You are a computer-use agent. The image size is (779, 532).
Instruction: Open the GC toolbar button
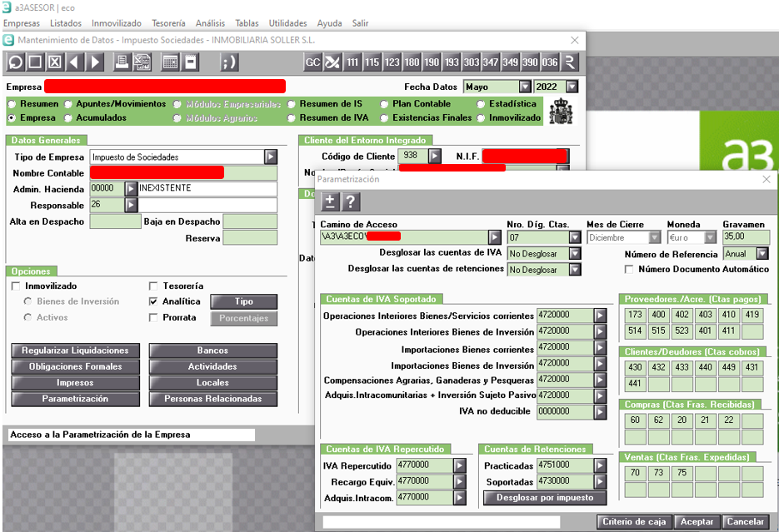click(x=313, y=62)
